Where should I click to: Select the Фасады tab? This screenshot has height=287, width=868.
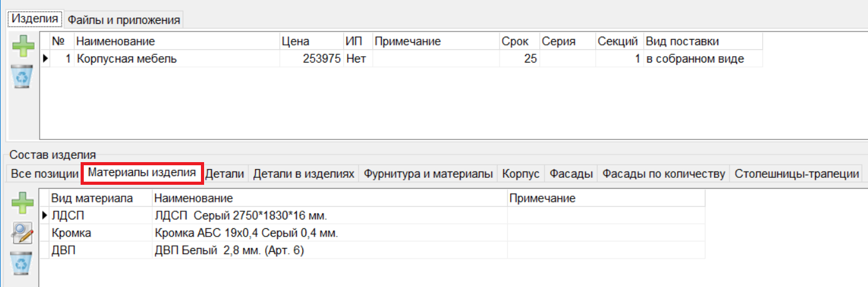tap(571, 174)
